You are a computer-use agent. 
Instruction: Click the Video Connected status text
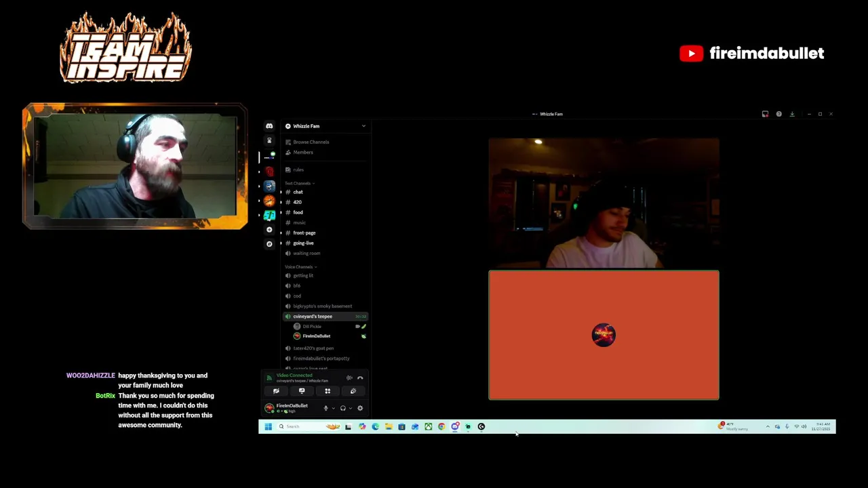point(294,375)
